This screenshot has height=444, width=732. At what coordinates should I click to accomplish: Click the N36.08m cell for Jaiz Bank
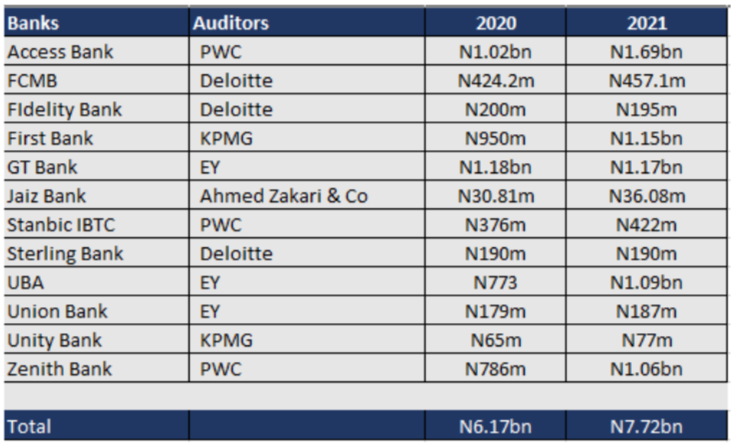(x=646, y=196)
